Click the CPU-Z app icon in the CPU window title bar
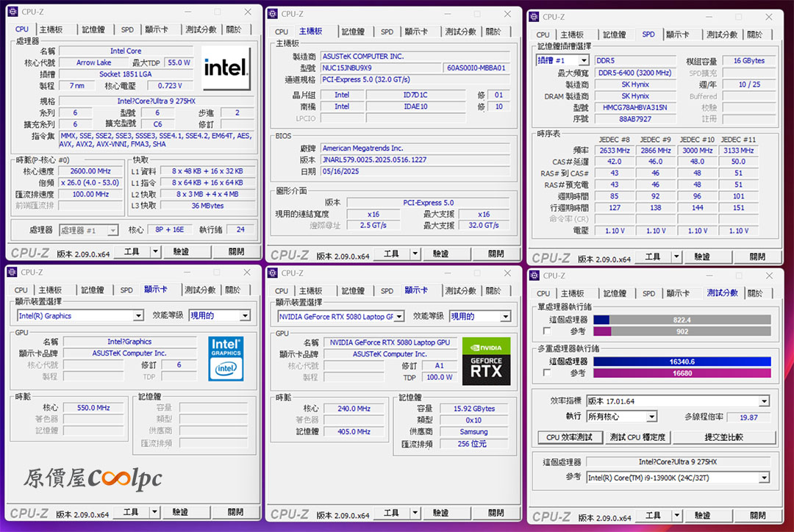 pos(13,12)
